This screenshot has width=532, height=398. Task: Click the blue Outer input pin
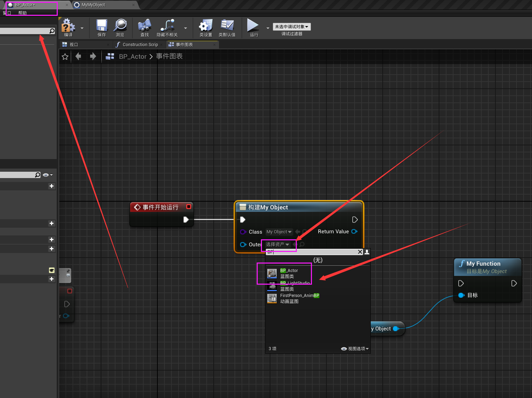[243, 245]
